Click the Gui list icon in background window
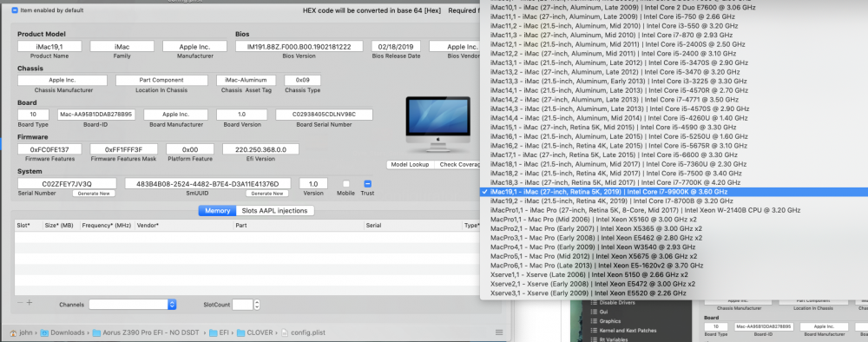Screen dimensions: 868x342 595,312
